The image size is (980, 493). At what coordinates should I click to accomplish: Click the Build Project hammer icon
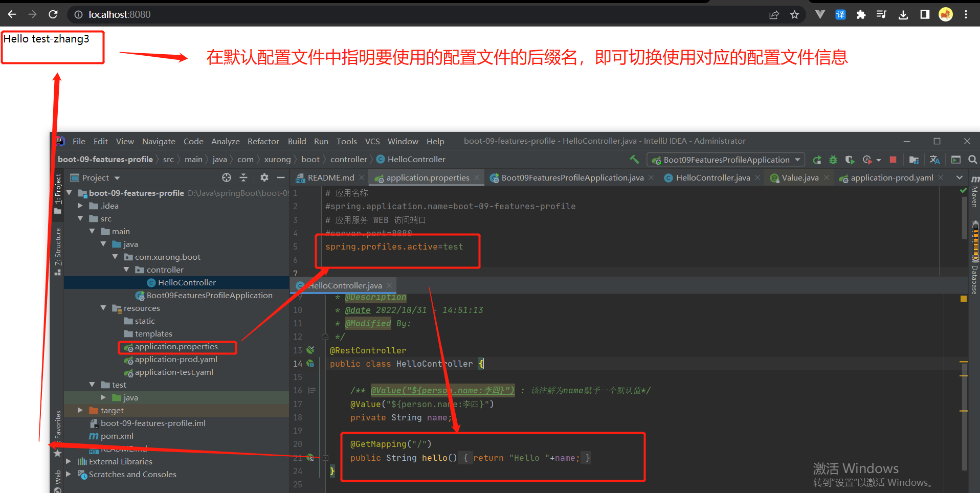pos(634,160)
